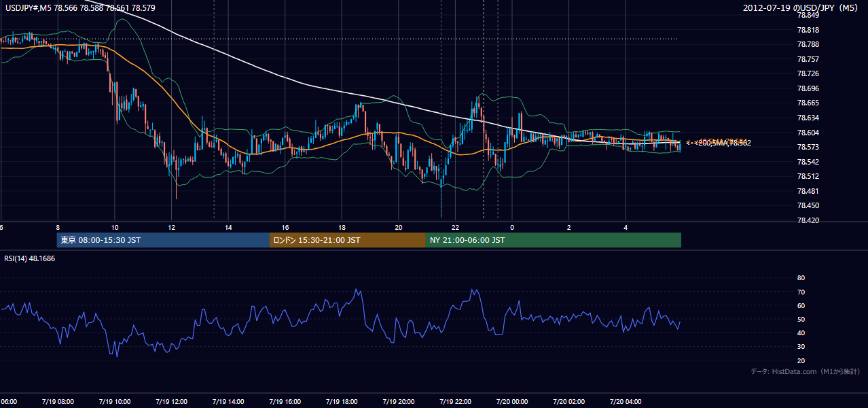This screenshot has width=868, height=408.
Task: Click the 7/19 22:00 time axis label
Action: [455, 401]
